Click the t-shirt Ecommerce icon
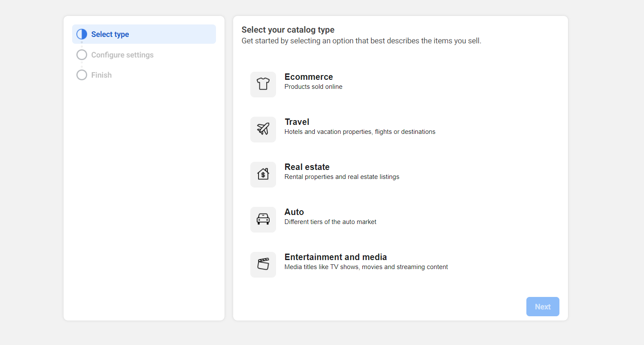 (263, 84)
